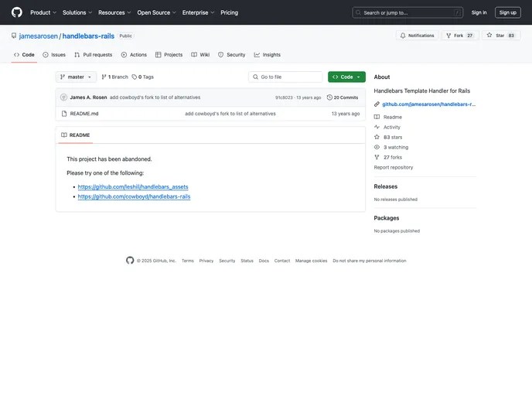This screenshot has width=532, height=396.
Task: Click James A. Rosen avatar icon
Action: 63,97
